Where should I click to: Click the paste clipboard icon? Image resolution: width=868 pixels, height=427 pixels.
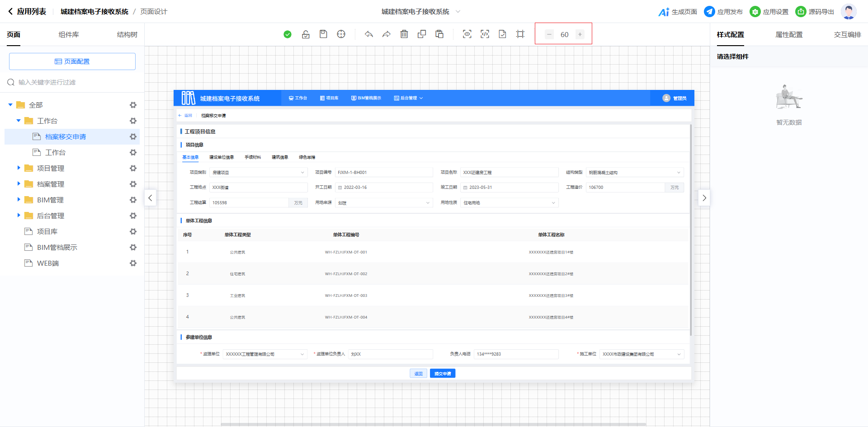439,34
